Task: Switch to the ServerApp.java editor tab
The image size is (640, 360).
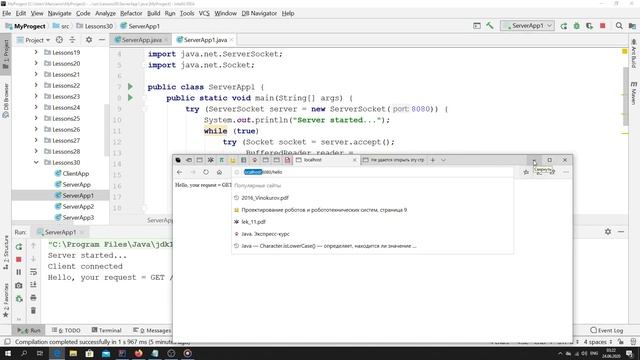Action: 141,40
